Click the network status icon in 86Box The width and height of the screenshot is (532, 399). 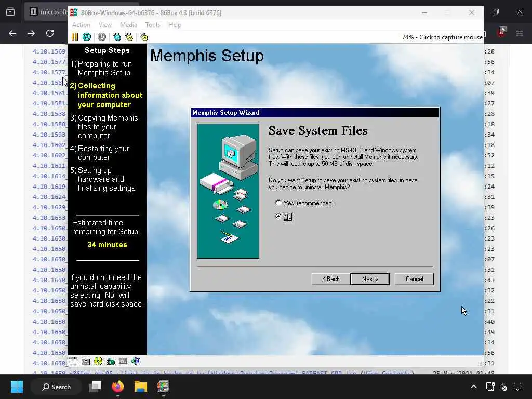pos(111,362)
